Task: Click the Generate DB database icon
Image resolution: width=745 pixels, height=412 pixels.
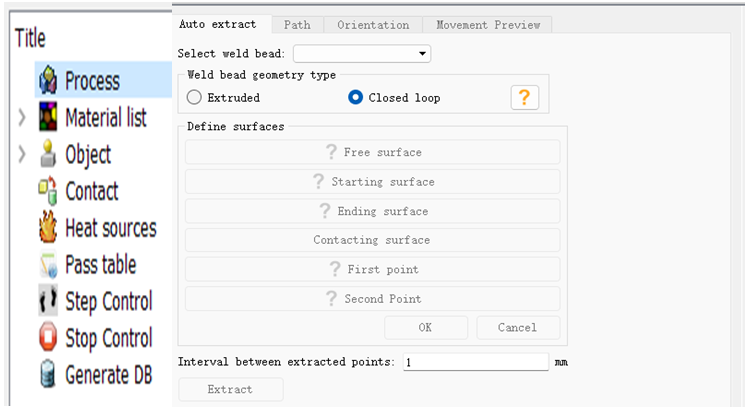Action: point(47,375)
